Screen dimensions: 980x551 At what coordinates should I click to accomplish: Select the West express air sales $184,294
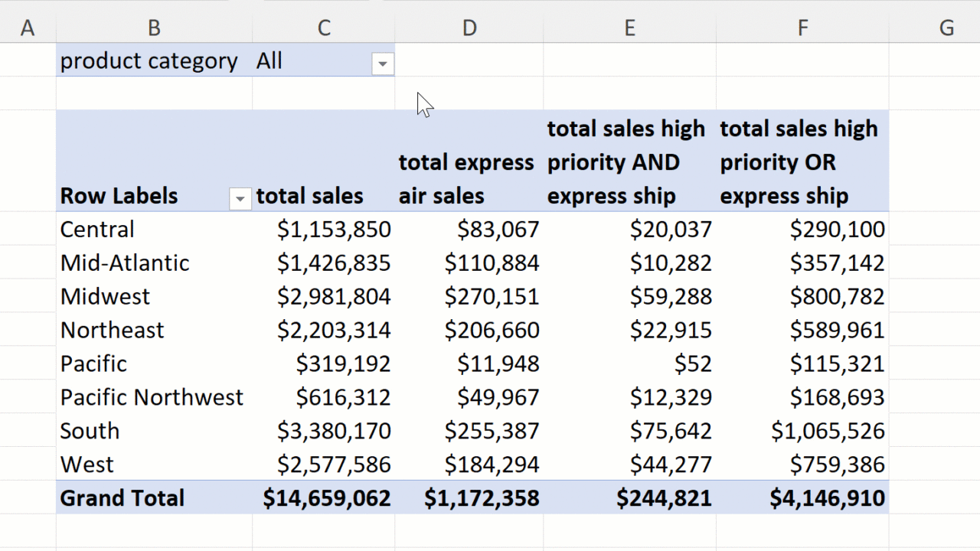pos(492,465)
